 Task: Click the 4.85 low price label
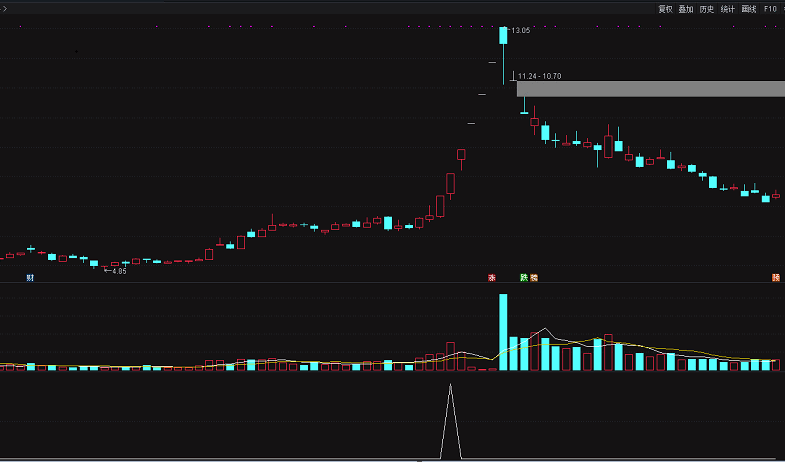119,271
